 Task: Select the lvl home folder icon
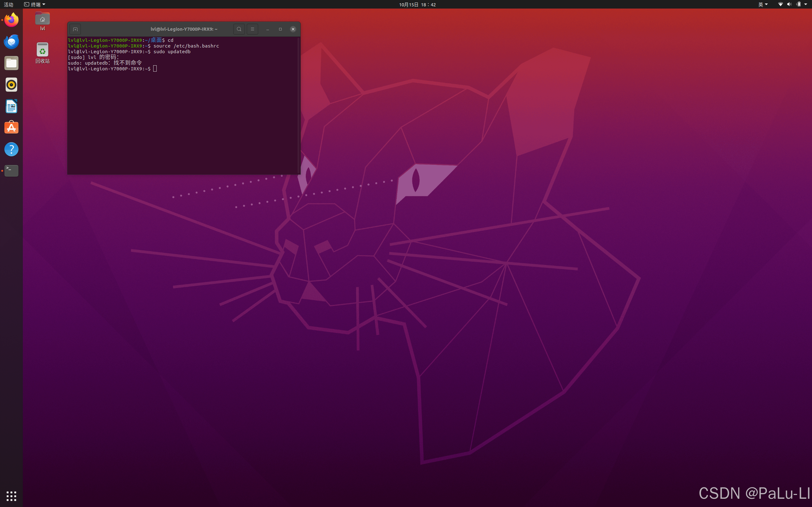click(43, 19)
